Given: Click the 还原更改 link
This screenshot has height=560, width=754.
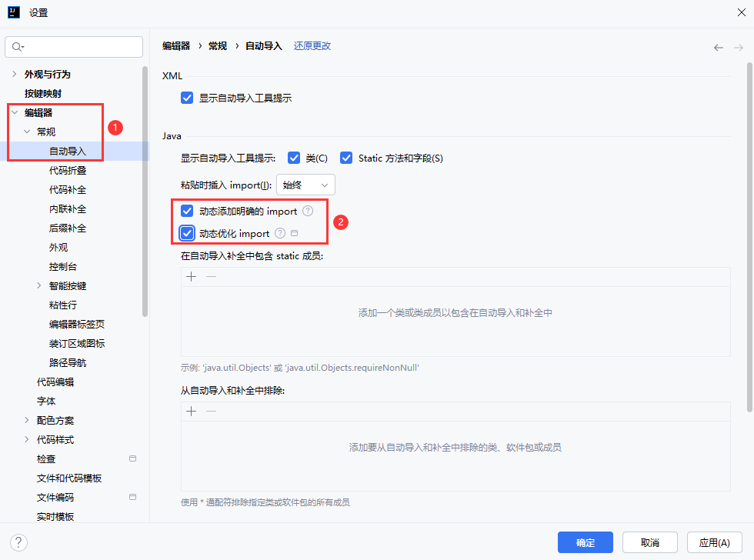Looking at the screenshot, I should [312, 46].
